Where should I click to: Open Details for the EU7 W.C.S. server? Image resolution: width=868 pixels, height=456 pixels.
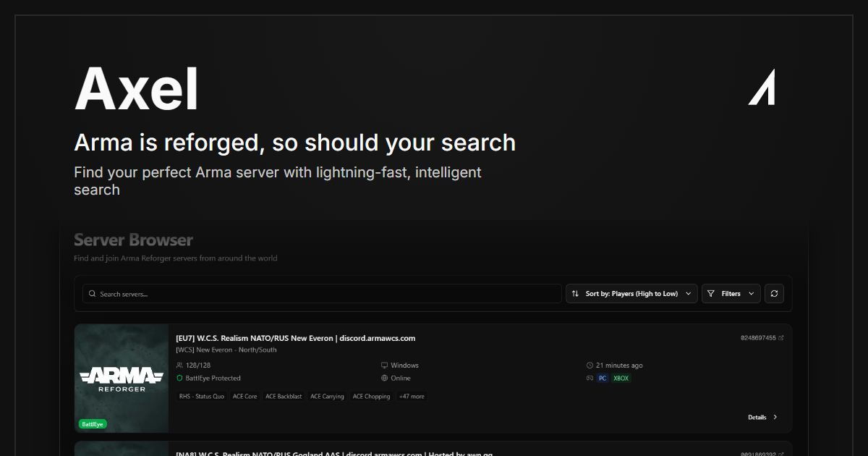coord(761,417)
